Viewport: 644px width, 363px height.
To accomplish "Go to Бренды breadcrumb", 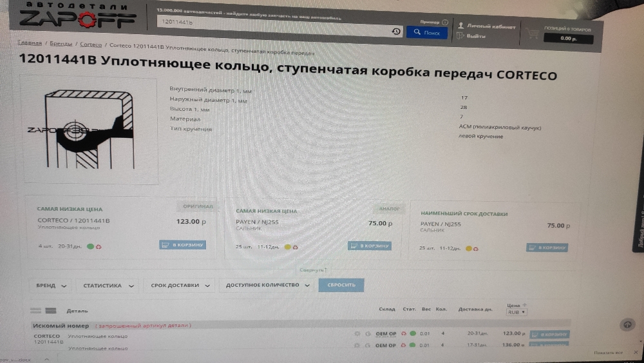I will point(61,44).
